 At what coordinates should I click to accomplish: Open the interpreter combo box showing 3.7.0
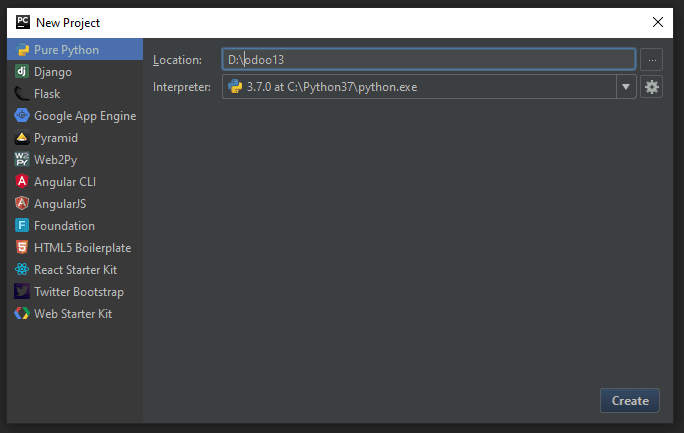429,87
